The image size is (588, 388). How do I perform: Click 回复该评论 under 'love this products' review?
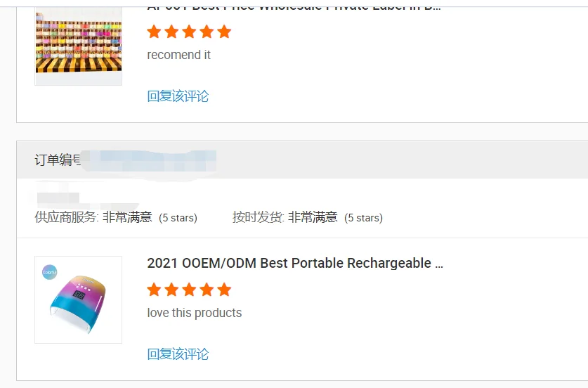point(178,354)
